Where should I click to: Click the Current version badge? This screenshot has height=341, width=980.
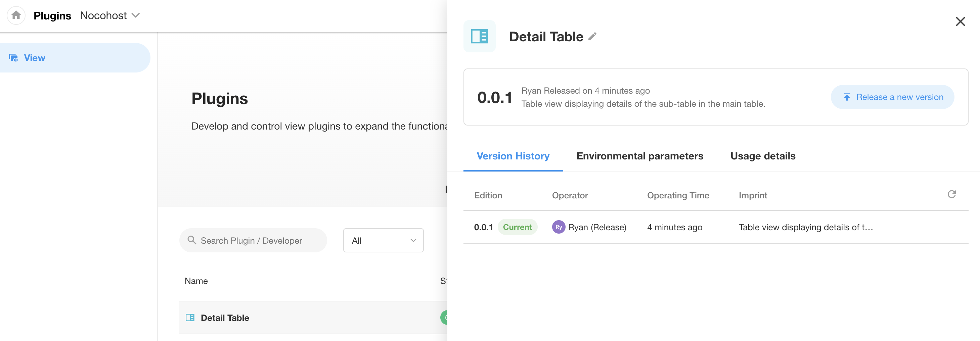[518, 227]
